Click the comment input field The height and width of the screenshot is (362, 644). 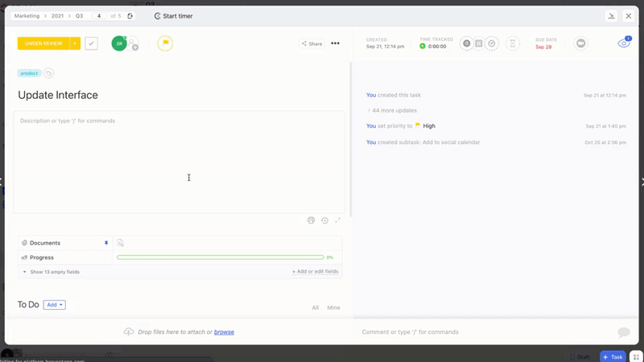(x=485, y=331)
